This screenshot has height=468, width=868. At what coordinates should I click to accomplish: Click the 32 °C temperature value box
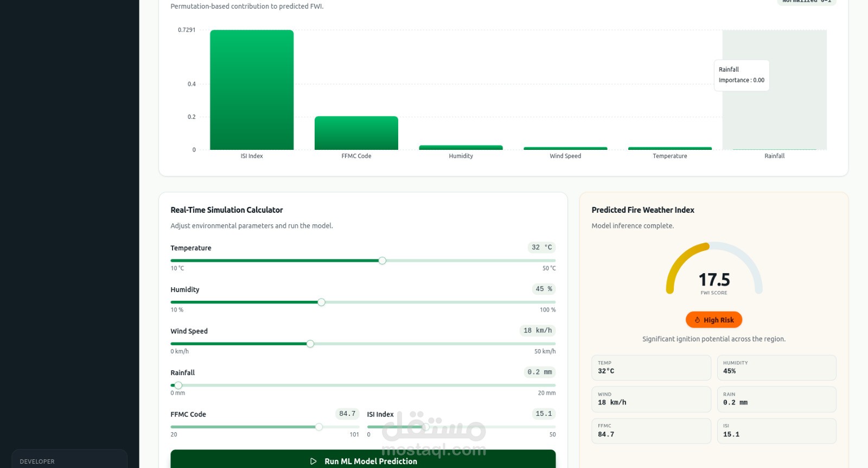click(541, 248)
